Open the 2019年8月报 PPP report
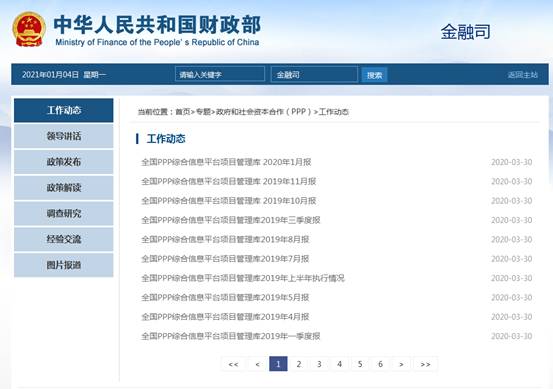The width and height of the screenshot is (553, 389). [225, 239]
